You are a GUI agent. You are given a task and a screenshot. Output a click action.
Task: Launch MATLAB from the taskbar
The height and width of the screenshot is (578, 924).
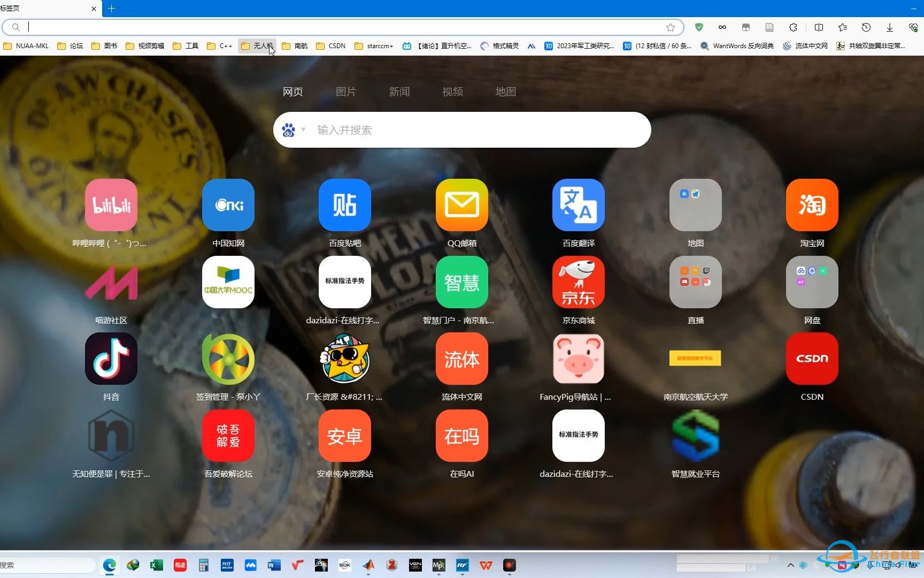[x=368, y=565]
